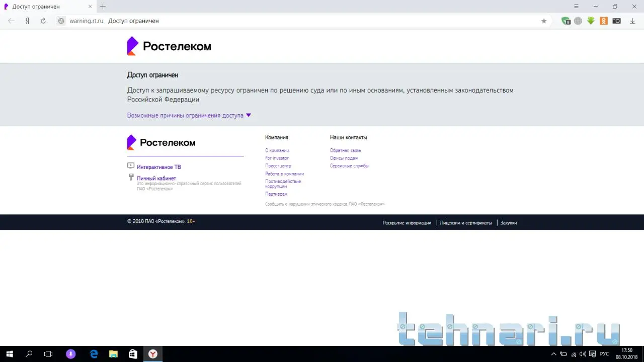Open Microsoft Edge from the taskbar
The width and height of the screenshot is (644, 362).
[94, 354]
